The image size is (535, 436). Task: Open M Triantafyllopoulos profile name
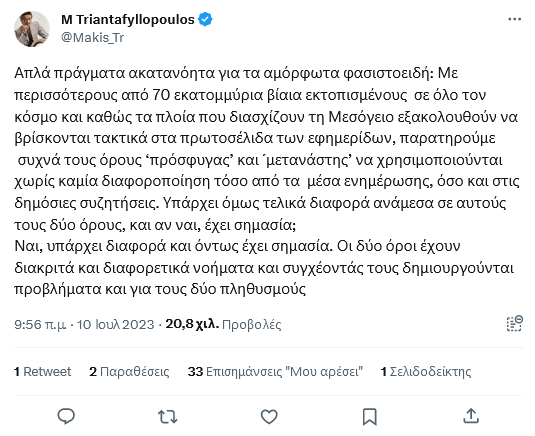coord(128,19)
